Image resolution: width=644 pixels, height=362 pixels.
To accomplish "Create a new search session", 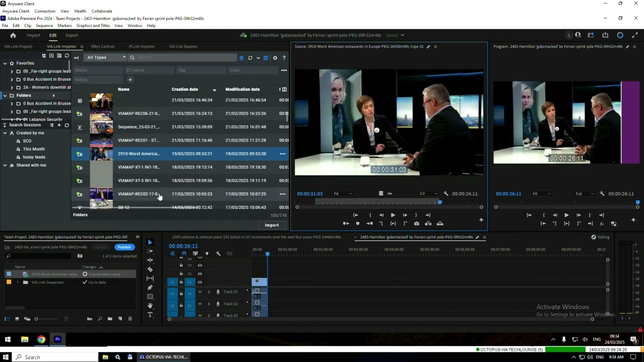I will (59, 125).
